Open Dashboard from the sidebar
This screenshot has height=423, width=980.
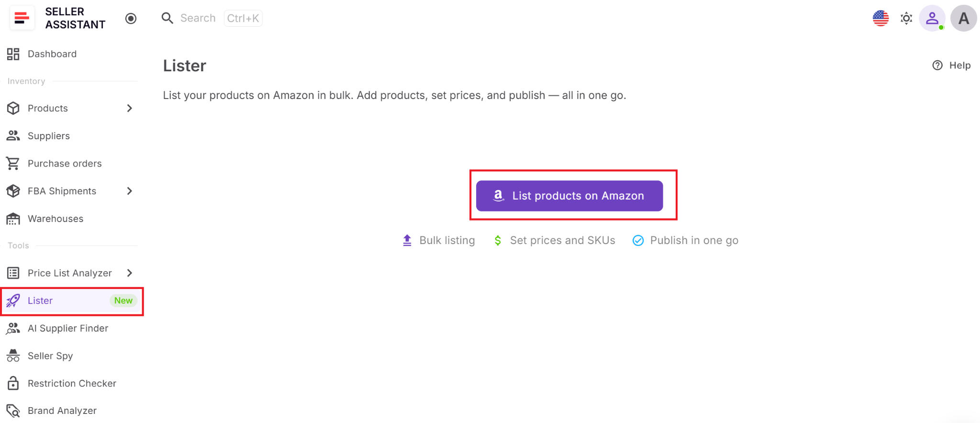(52, 54)
